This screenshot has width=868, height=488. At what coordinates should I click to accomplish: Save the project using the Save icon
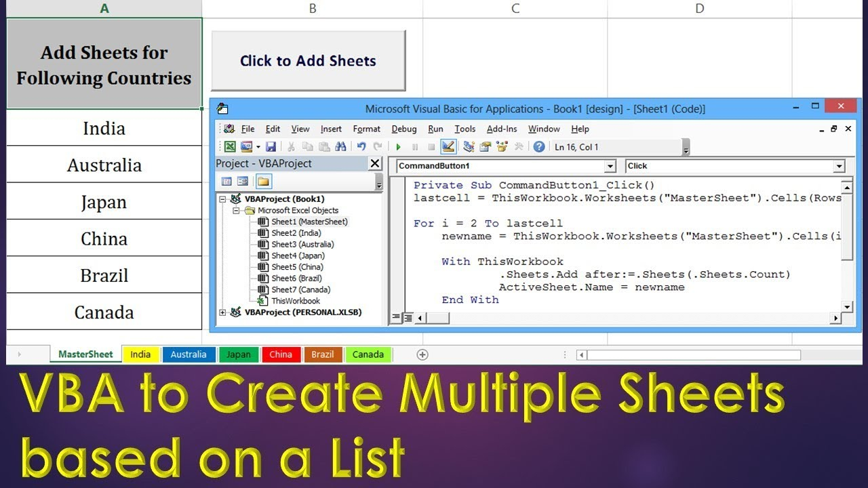pyautogui.click(x=272, y=146)
